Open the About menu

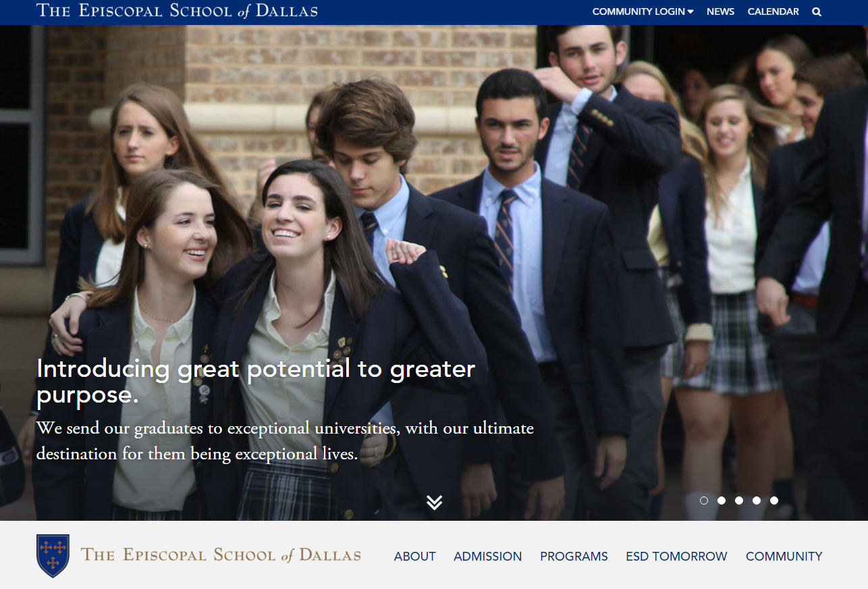(x=415, y=557)
